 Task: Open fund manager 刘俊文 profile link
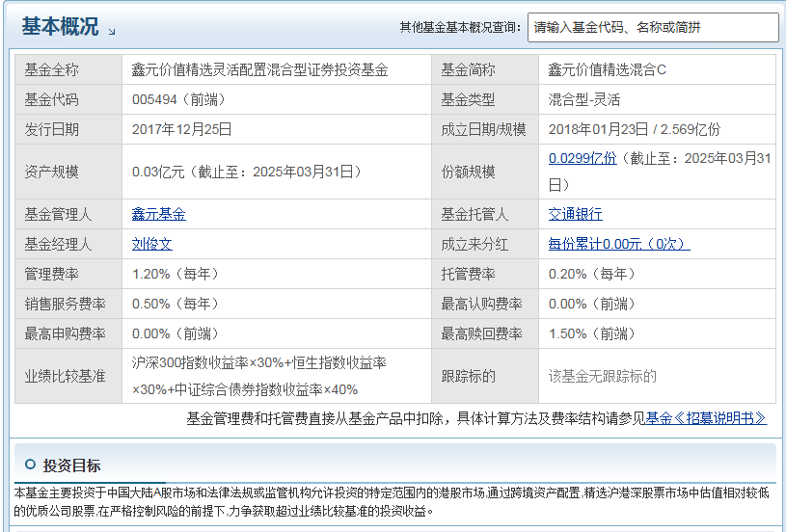(151, 245)
